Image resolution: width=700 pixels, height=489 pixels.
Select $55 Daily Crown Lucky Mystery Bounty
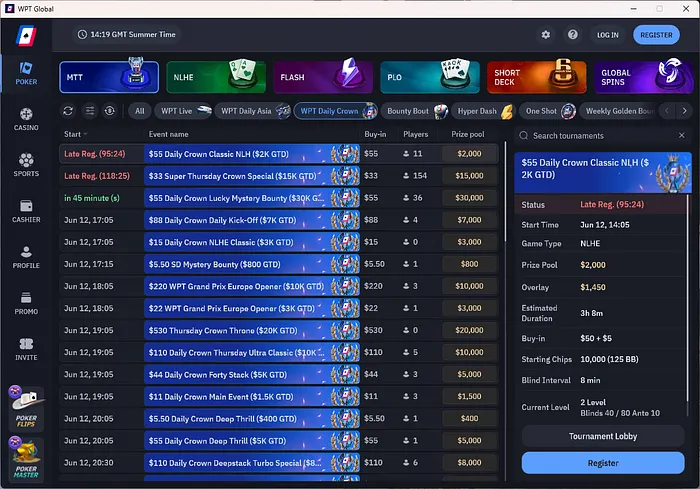[x=279, y=198]
